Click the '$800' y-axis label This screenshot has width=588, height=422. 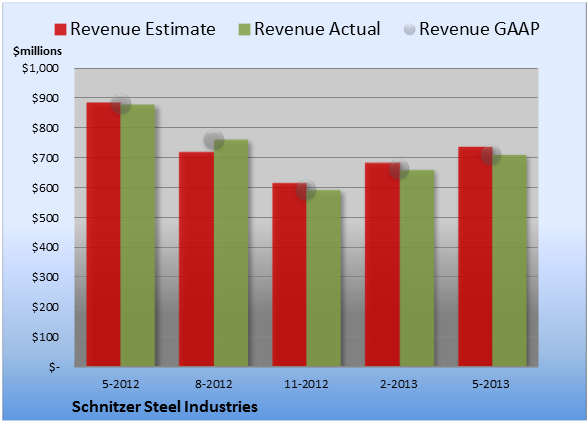point(45,128)
